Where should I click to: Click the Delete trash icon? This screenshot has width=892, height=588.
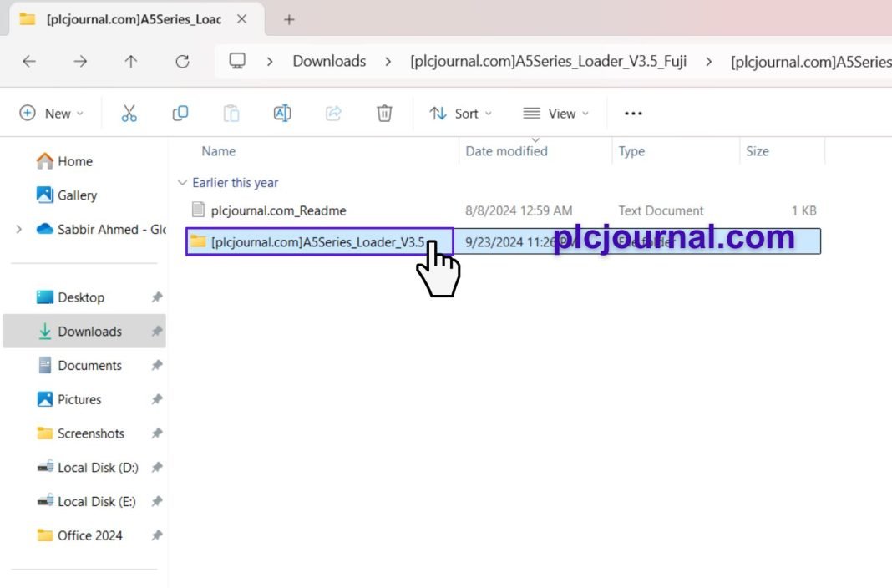(x=384, y=114)
